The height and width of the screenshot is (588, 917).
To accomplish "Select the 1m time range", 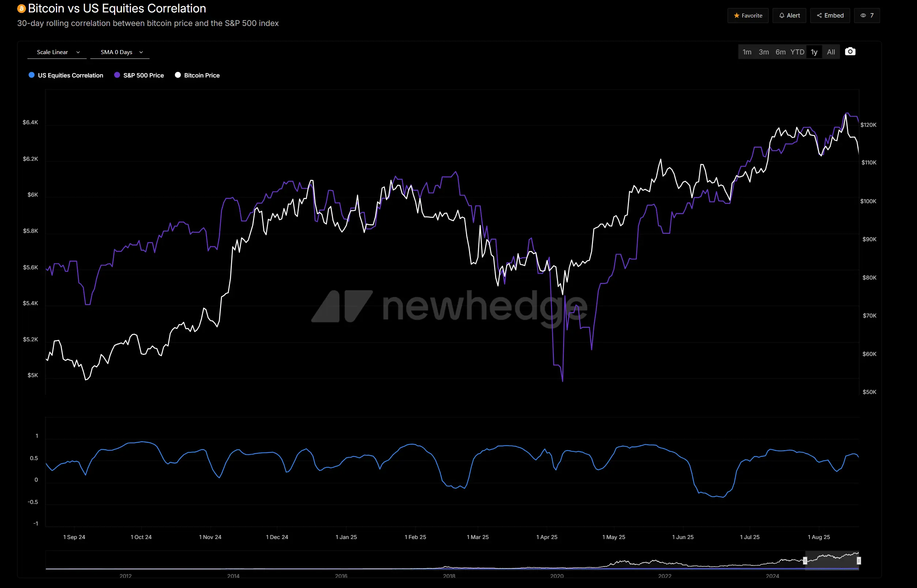I will tap(747, 52).
